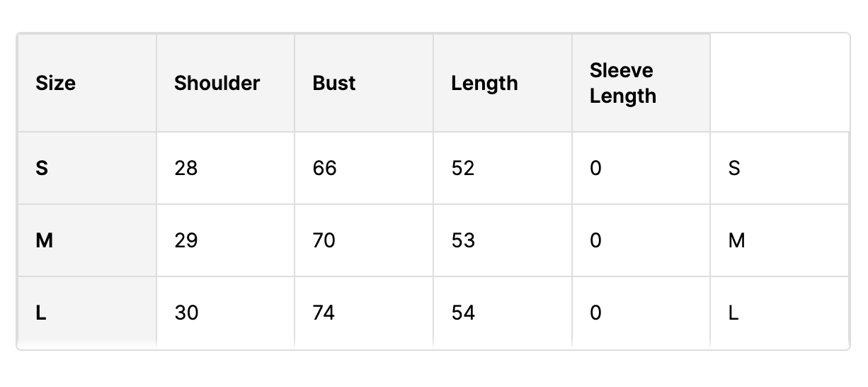Click the Size column header

click(55, 84)
